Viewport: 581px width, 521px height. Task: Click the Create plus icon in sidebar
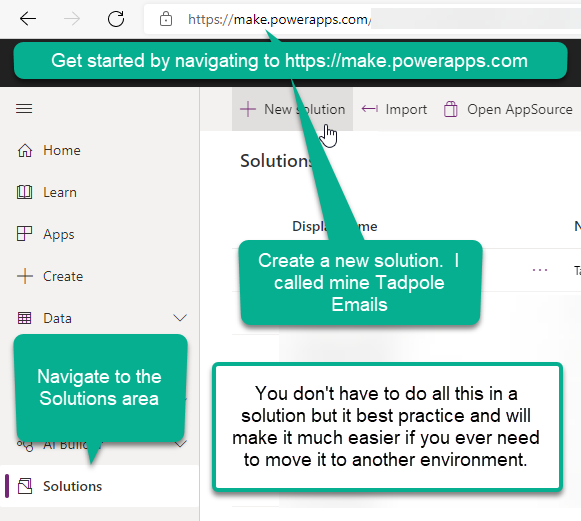point(25,276)
